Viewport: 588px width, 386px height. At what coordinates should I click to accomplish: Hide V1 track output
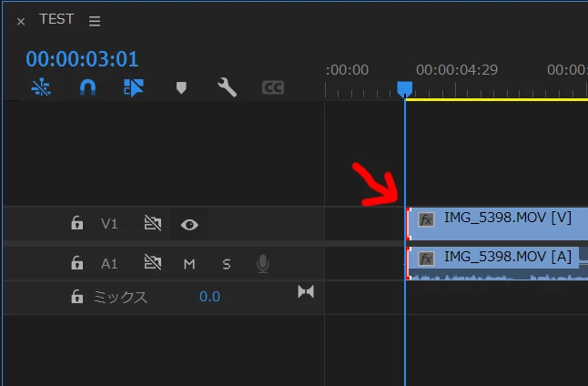[x=189, y=225]
